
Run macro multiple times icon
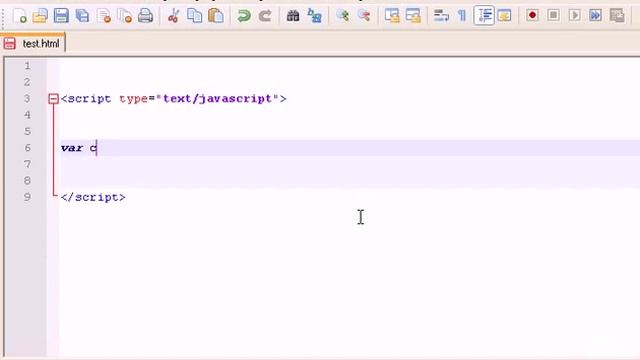click(596, 16)
